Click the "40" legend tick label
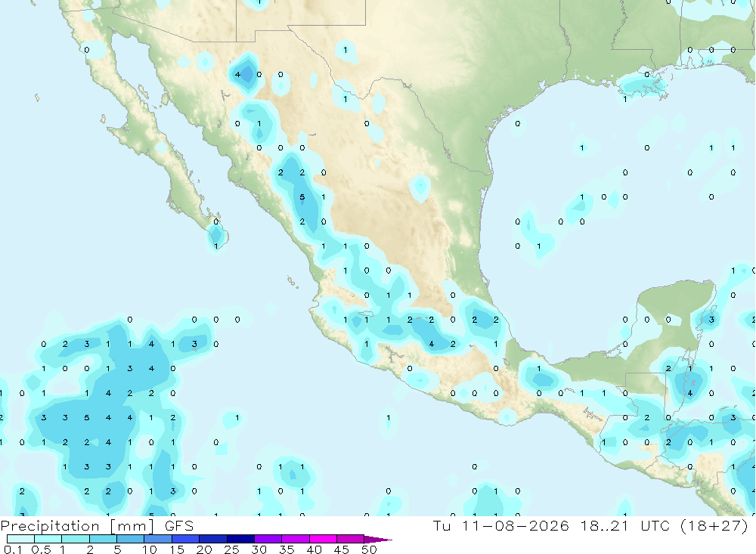 [x=314, y=549]
